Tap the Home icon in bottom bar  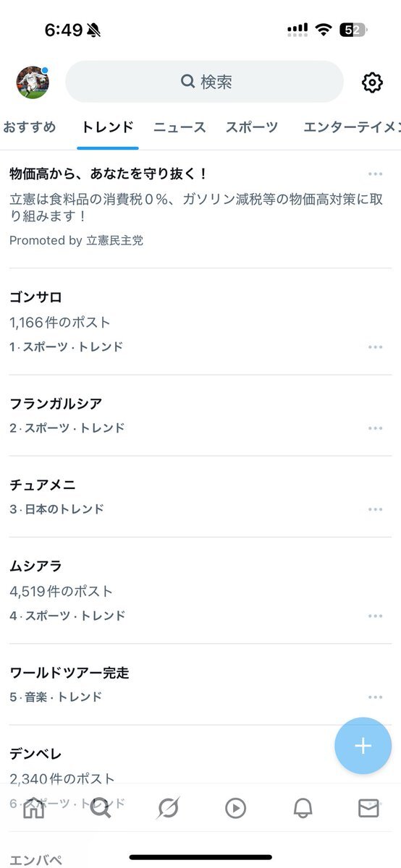tap(34, 808)
